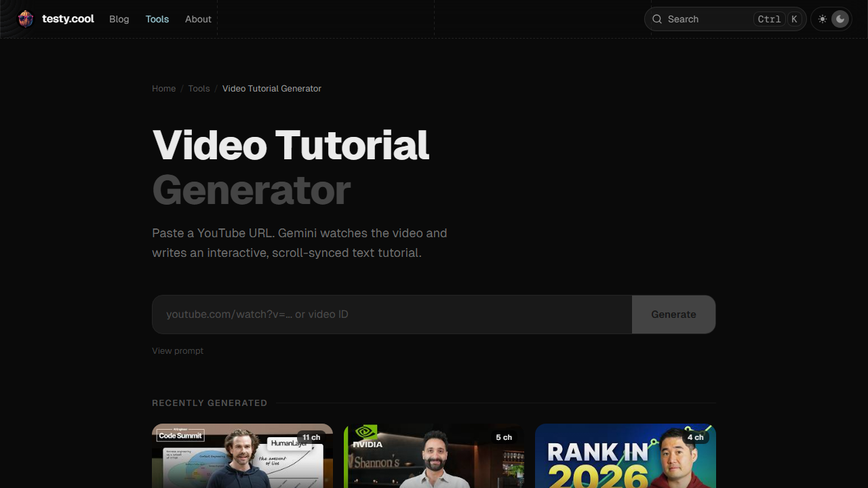Image resolution: width=868 pixels, height=488 pixels.
Task: Switch to light mode via sun icon
Action: pos(823,19)
